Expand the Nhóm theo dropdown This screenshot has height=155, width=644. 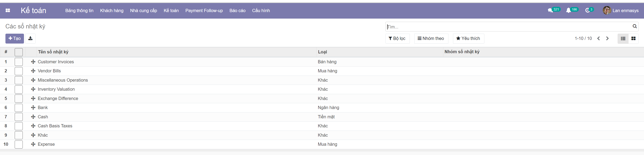coord(431,38)
